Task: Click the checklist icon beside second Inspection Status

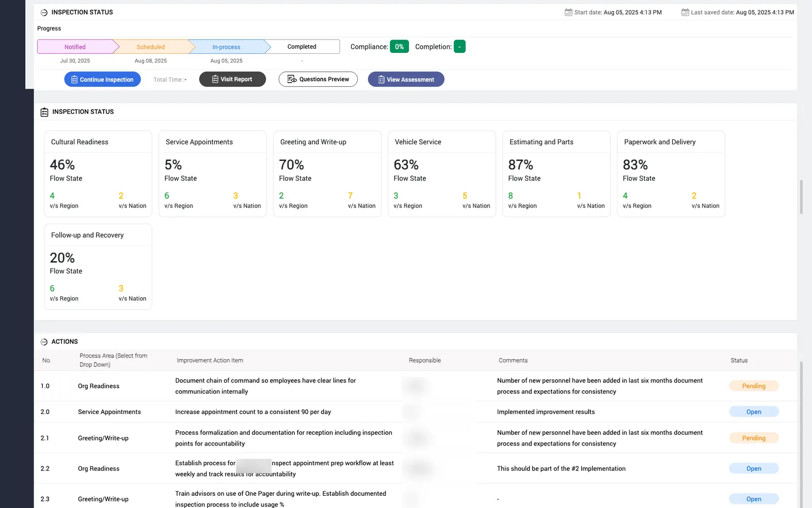Action: pos(44,112)
